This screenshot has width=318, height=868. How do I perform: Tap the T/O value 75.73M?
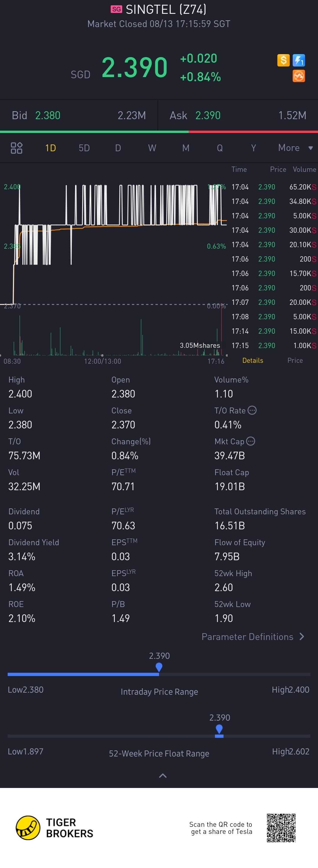(x=24, y=455)
